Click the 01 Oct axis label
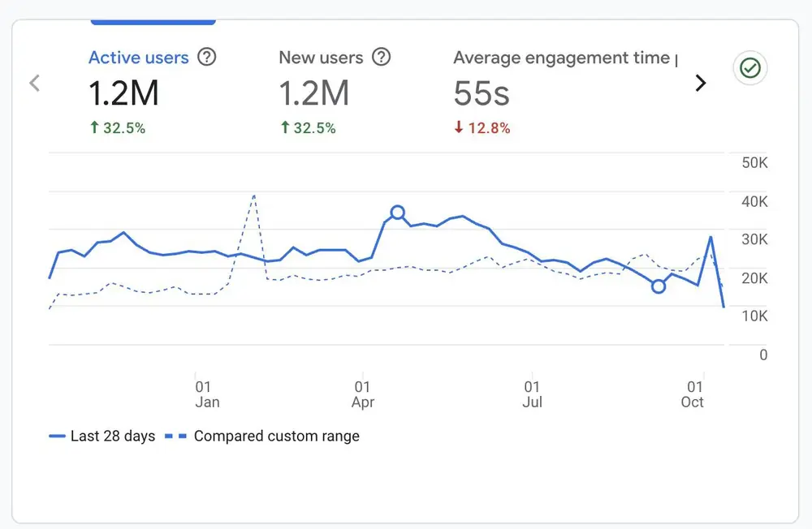The height and width of the screenshot is (529, 812). pos(693,394)
